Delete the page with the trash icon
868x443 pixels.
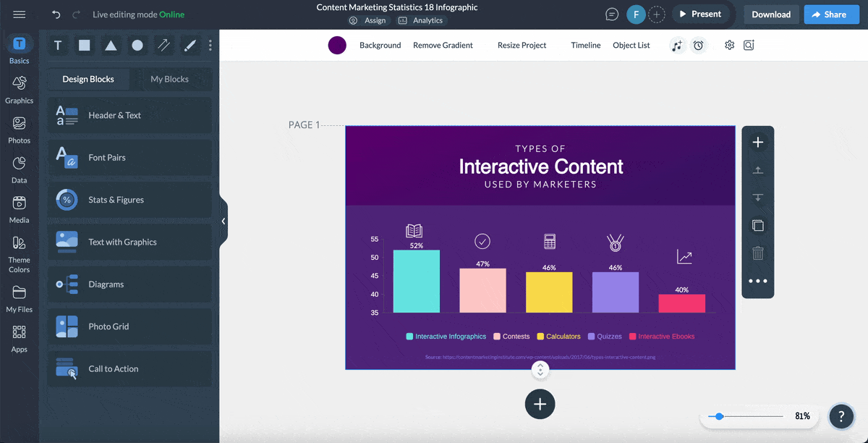[757, 253]
